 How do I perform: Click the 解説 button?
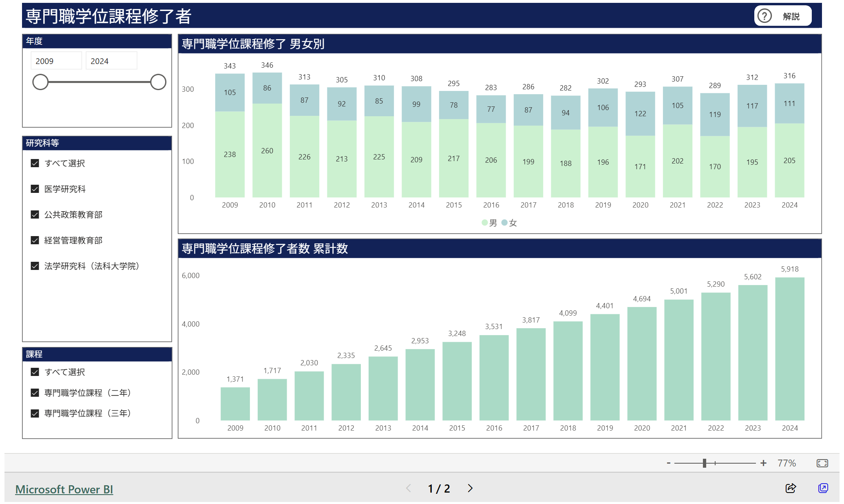[x=791, y=16]
